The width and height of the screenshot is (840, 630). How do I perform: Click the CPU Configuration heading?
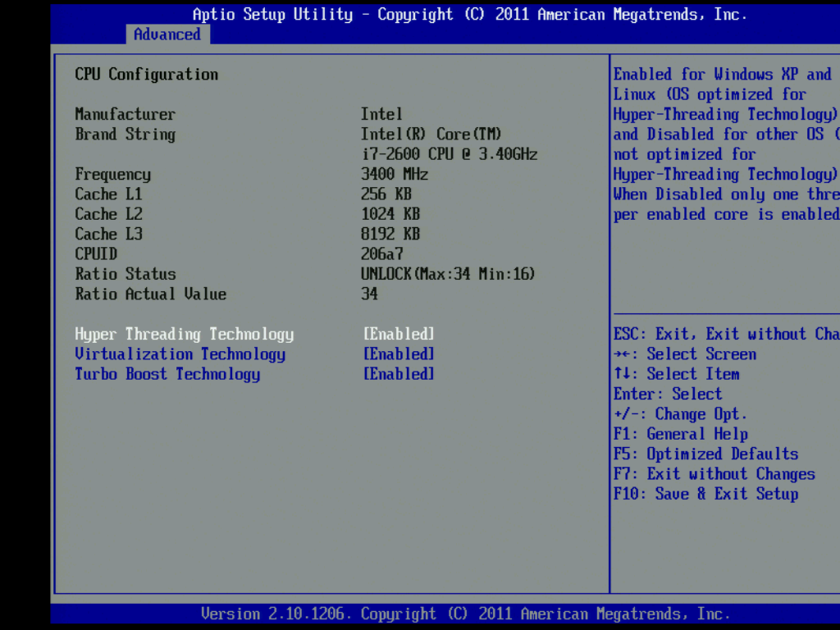(x=146, y=75)
